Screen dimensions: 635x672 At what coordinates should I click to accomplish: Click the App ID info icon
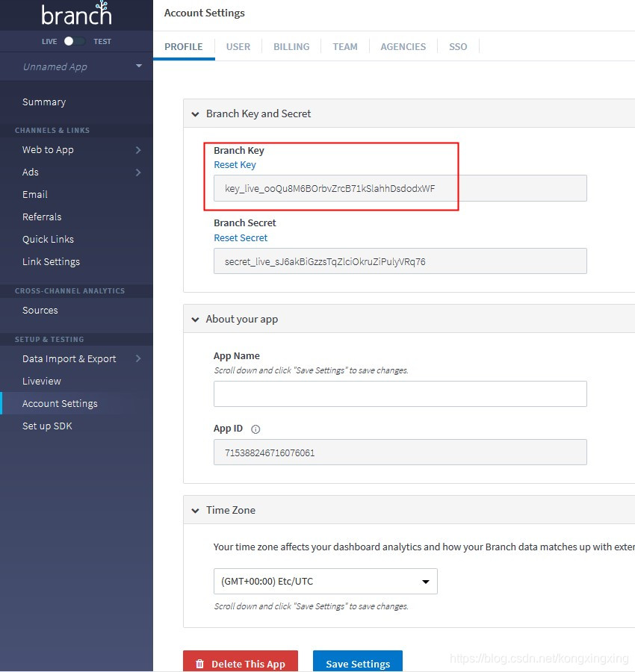[255, 429]
